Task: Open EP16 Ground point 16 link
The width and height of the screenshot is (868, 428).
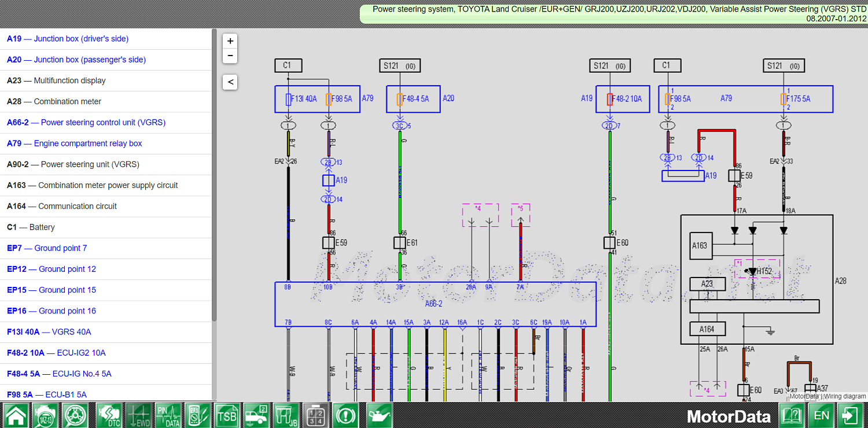Action: coord(52,311)
